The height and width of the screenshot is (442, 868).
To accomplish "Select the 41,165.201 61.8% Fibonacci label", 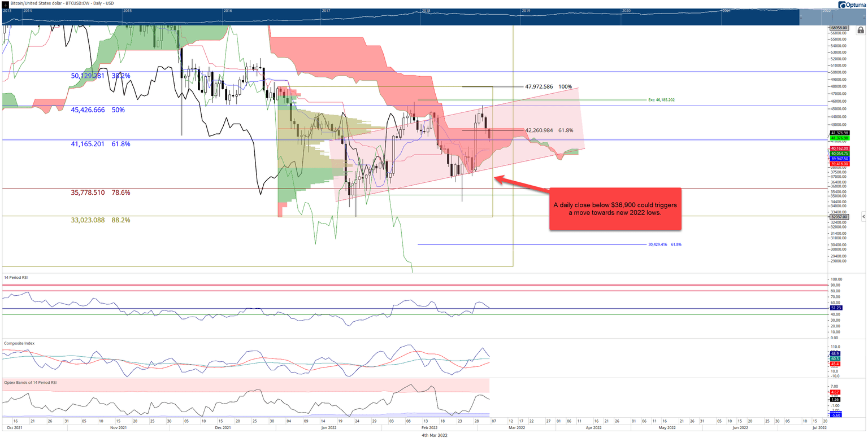I will click(x=101, y=144).
